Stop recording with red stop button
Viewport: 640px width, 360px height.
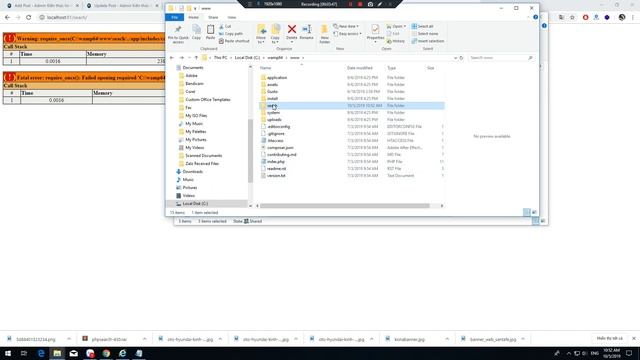360,4
